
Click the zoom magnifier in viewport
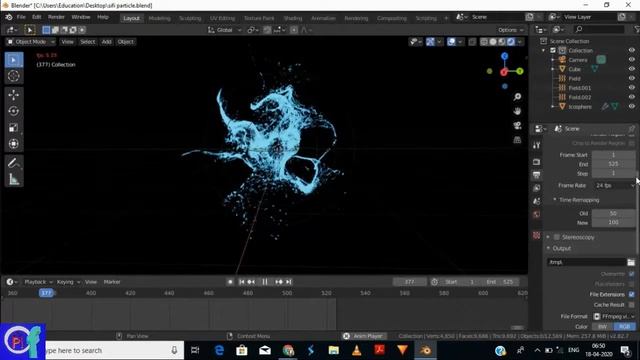pyautogui.click(x=517, y=97)
